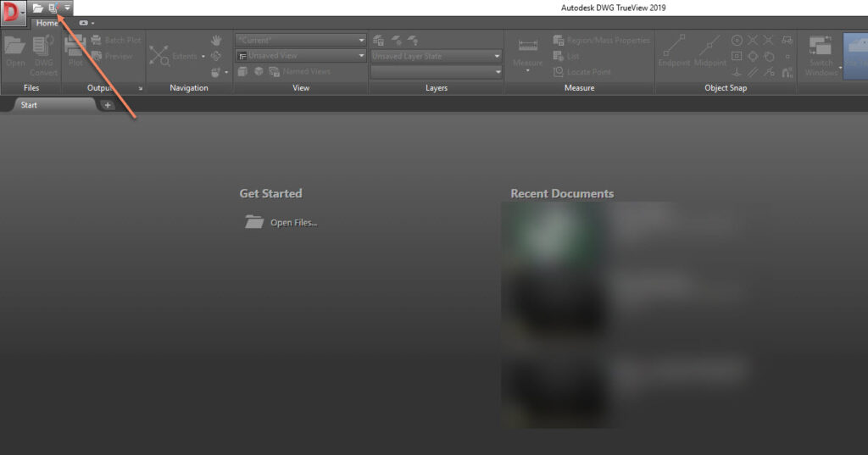The width and height of the screenshot is (868, 455).
Task: Click Open Files link under Get Started
Action: [x=292, y=223]
